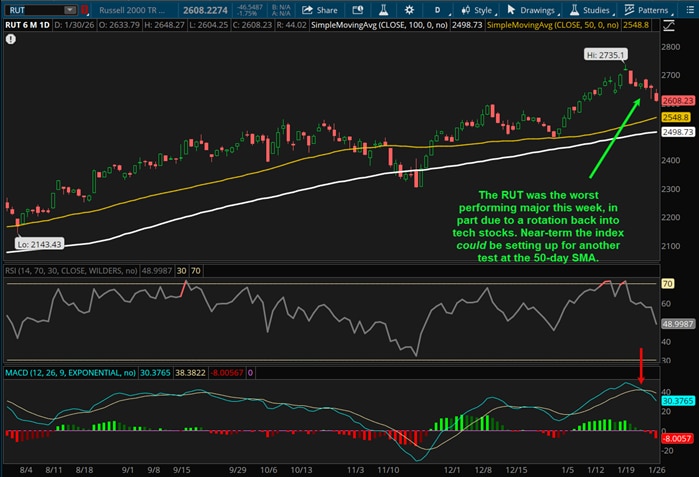Select the SimpleMovingAvg 100 study label
Viewport: 699px width, 477px height.
379,25
